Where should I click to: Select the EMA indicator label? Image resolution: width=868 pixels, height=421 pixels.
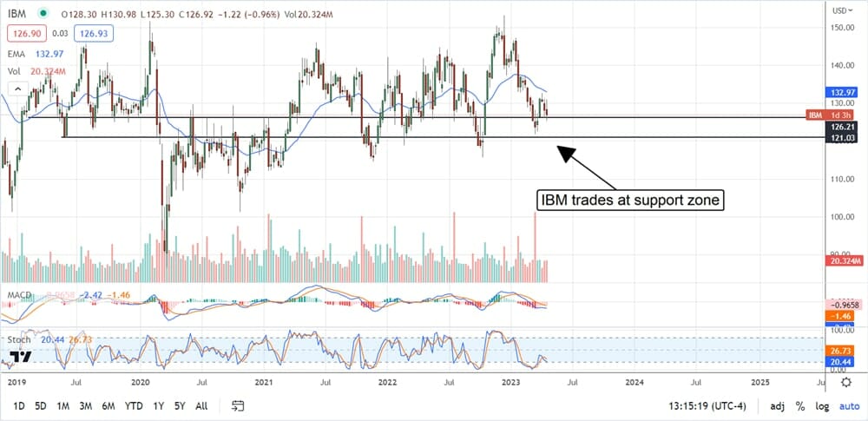point(18,53)
